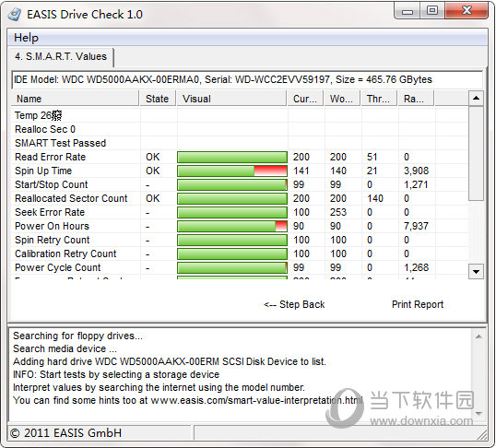The width and height of the screenshot is (496, 448).
Task: Click threshold value 140 for Reallocated Sector
Action: [375, 198]
